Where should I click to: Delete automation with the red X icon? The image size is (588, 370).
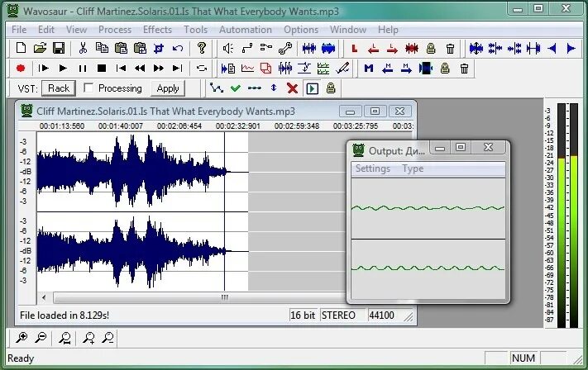pos(292,88)
